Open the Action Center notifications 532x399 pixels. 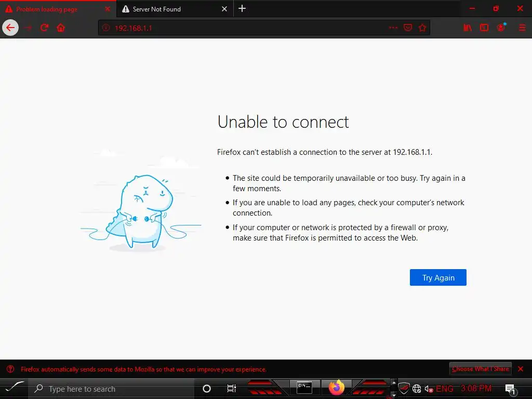(x=510, y=389)
